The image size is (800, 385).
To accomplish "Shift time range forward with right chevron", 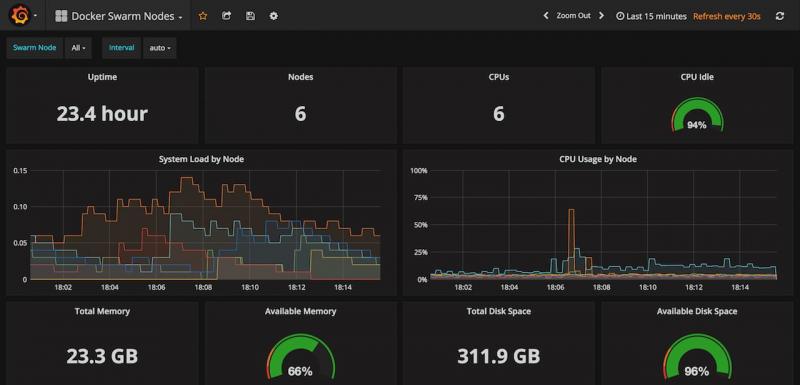I will 601,16.
